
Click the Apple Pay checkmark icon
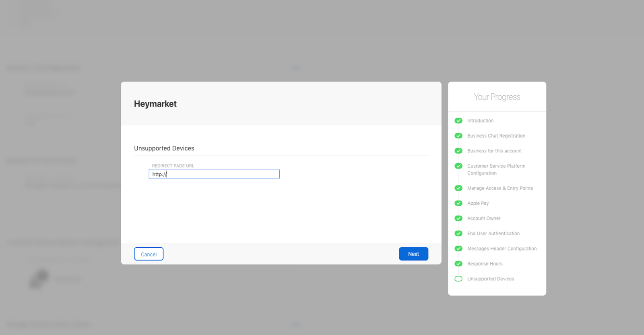tap(458, 203)
